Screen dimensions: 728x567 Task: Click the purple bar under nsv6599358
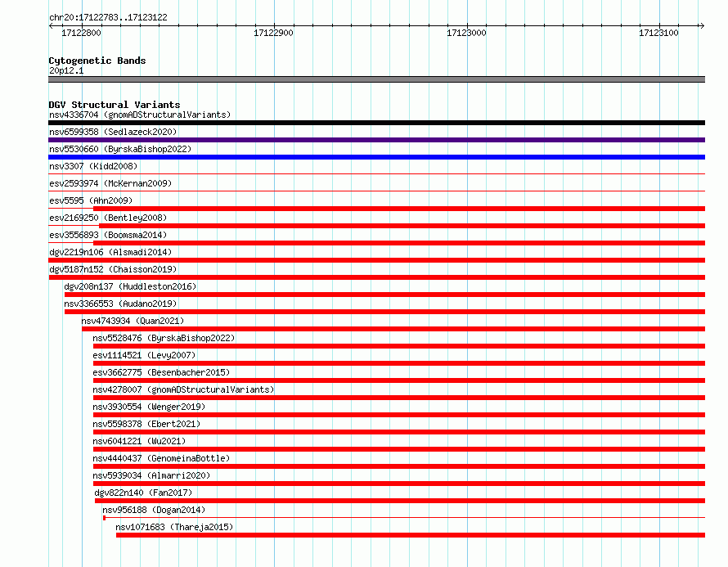[376, 140]
